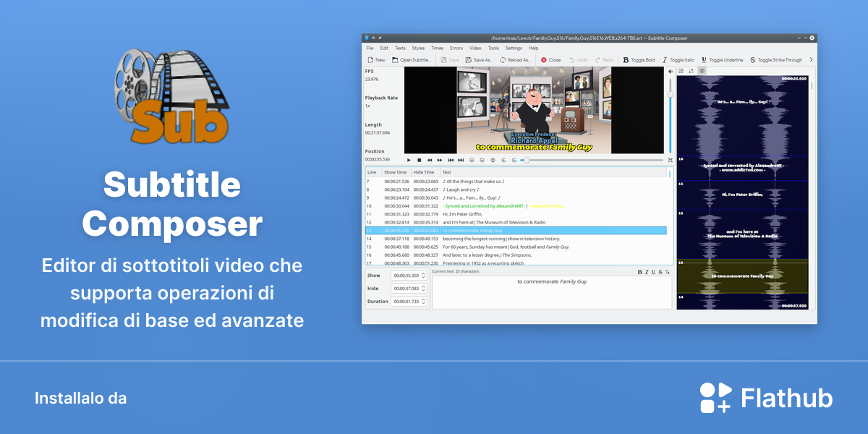Select line 8 'Laugh and cry'

coord(516,190)
